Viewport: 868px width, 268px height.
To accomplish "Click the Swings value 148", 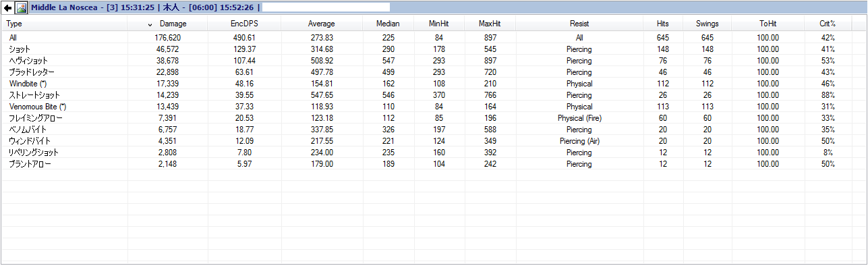I will pyautogui.click(x=707, y=49).
